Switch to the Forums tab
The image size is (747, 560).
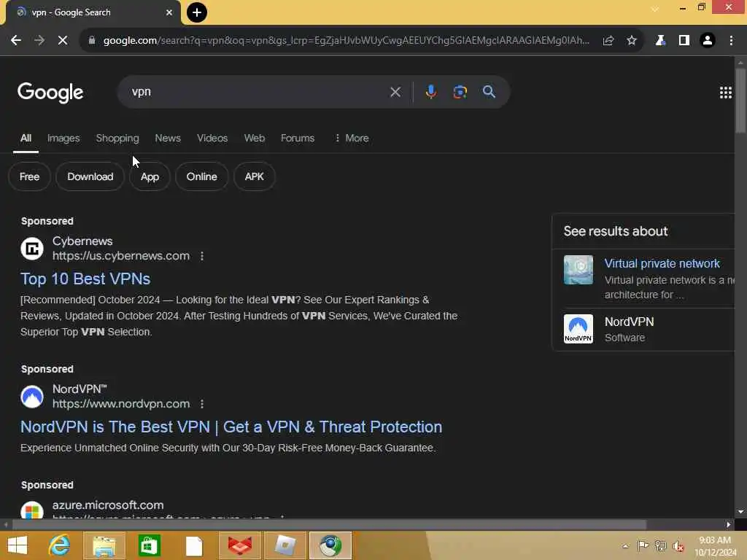point(298,138)
